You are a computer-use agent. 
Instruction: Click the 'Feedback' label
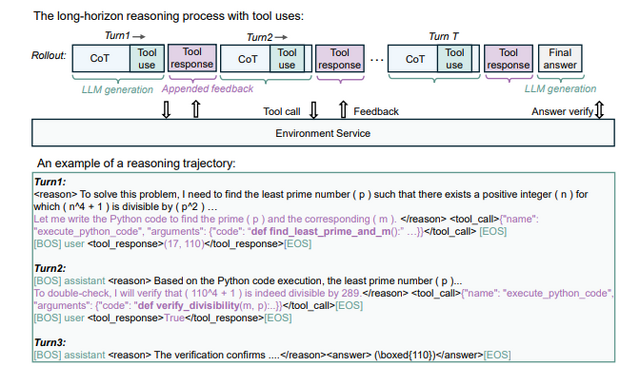point(376,111)
